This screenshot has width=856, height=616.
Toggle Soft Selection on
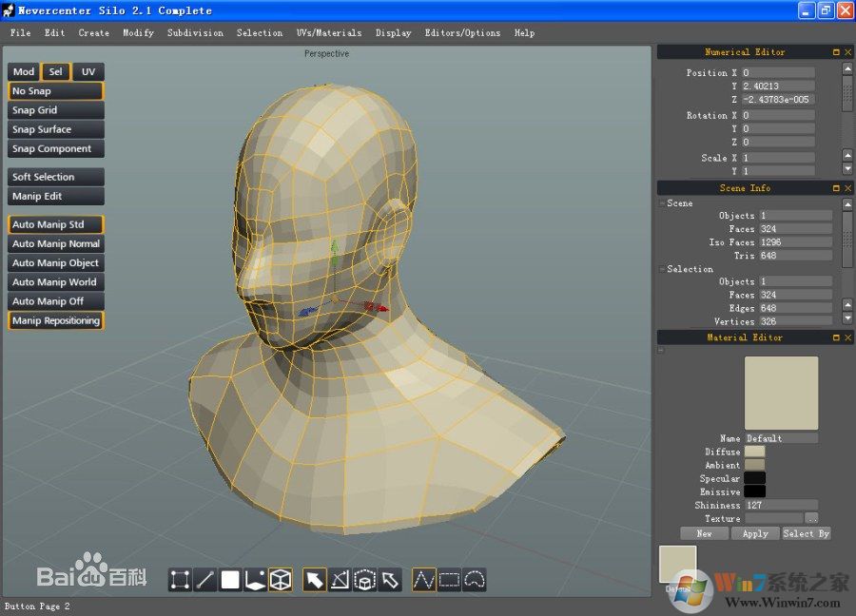[x=55, y=177]
